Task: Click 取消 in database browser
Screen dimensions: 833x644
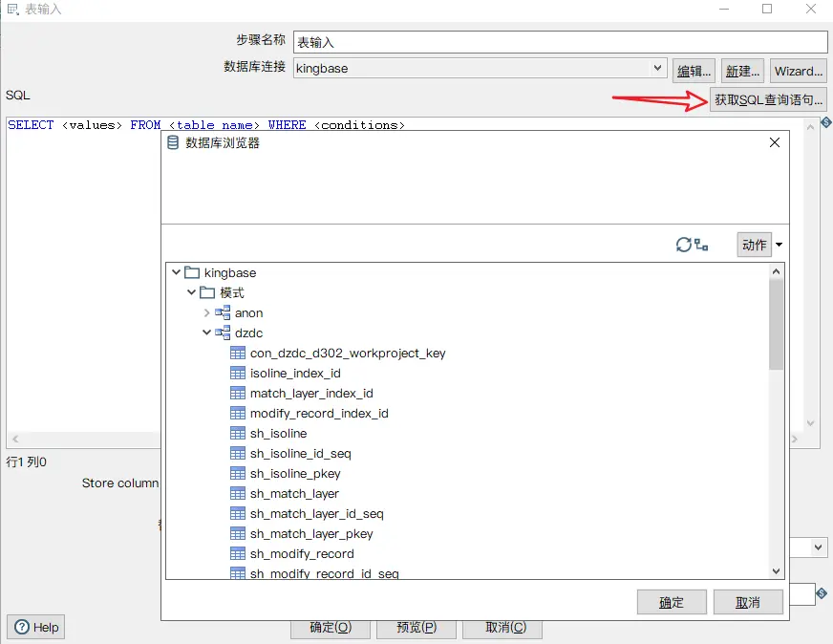Action: tap(748, 602)
